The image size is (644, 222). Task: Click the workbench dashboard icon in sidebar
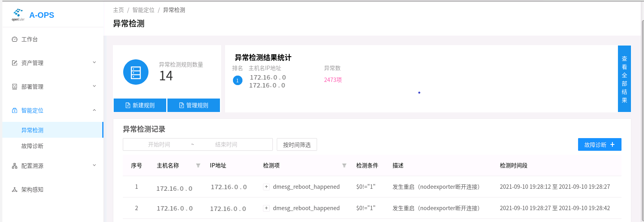coord(15,39)
